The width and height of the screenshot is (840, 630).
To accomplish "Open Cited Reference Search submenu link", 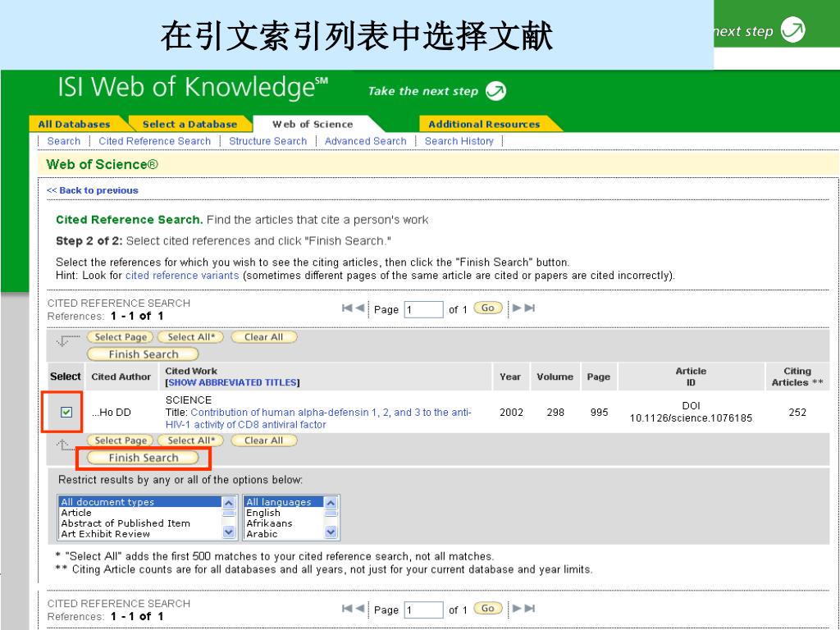I will [155, 141].
